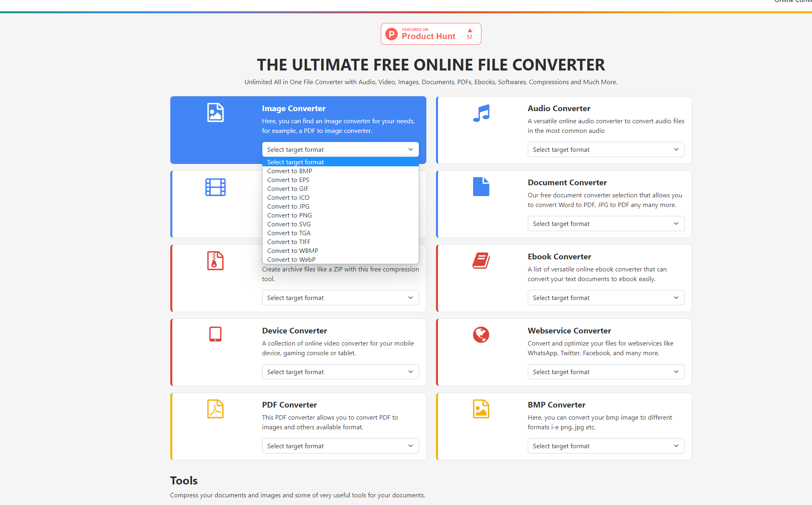Open the Webservice Converter format dropdown
Viewport: 812px width, 505px height.
pyautogui.click(x=605, y=371)
